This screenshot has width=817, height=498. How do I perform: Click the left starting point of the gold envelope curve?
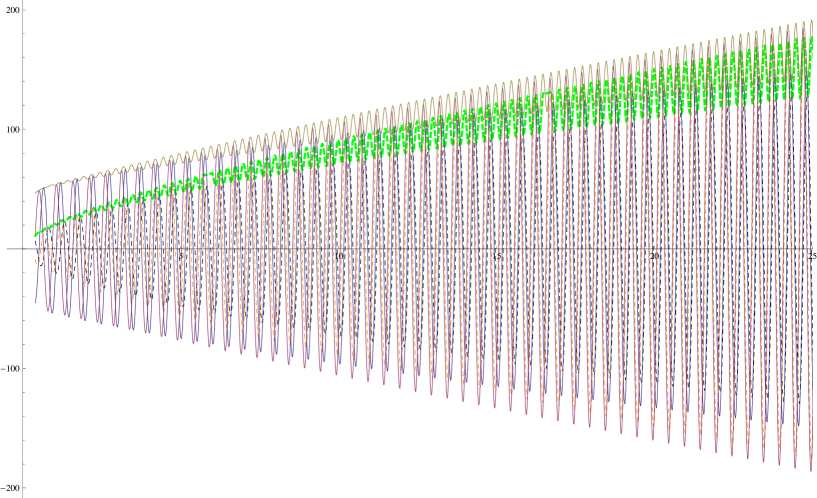tap(36, 191)
